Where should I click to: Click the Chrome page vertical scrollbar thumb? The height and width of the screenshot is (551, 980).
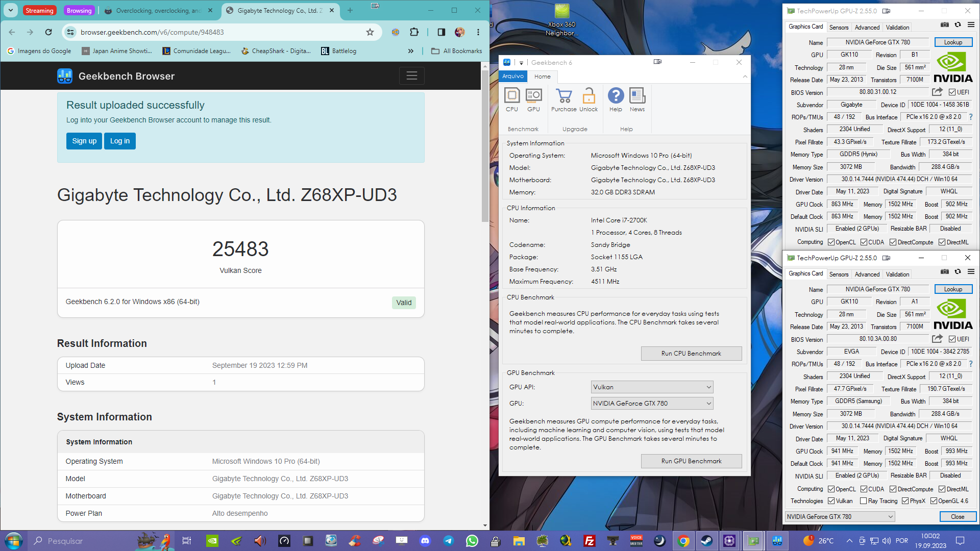pos(485,145)
